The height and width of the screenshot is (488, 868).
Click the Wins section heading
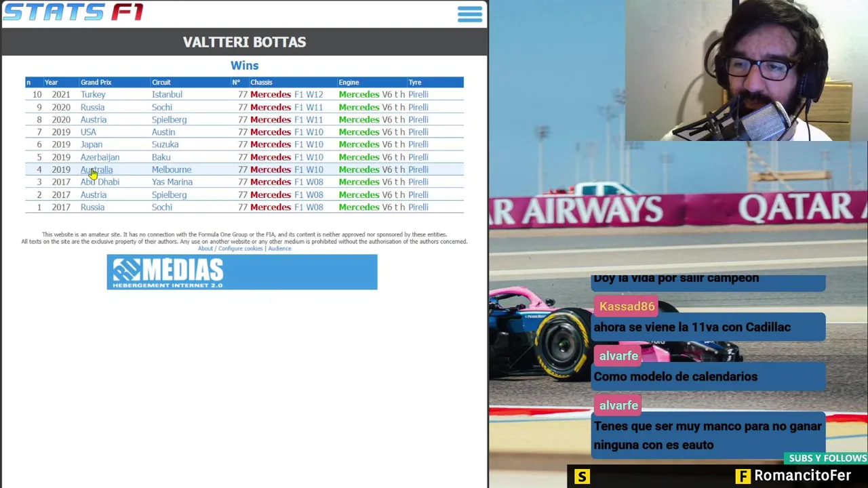click(244, 66)
